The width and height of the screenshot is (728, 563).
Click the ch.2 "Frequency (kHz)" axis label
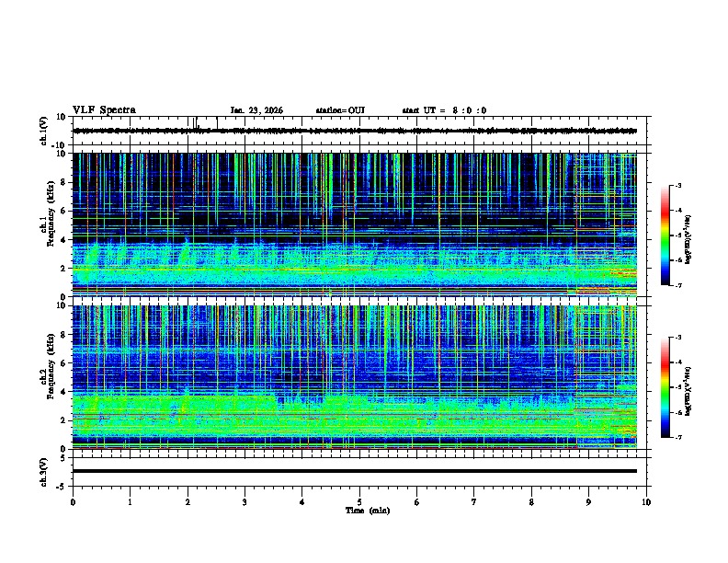(x=51, y=366)
